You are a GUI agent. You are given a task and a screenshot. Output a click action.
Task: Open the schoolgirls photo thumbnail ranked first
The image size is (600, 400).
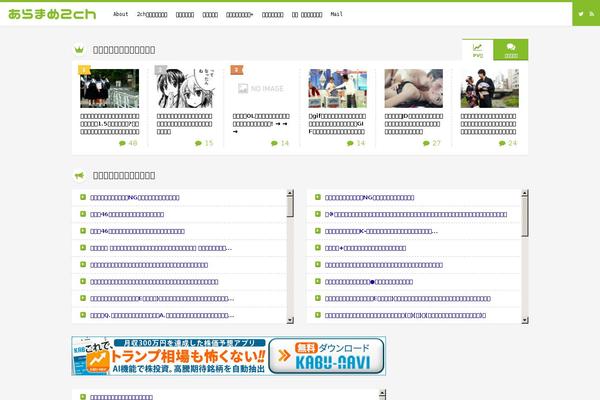point(109,88)
